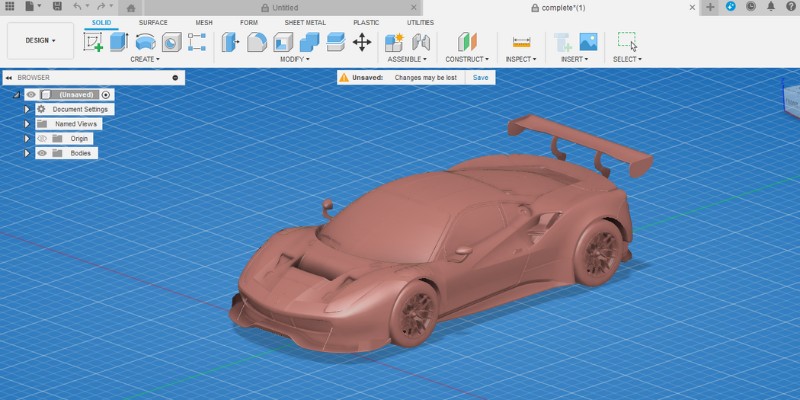Image resolution: width=800 pixels, height=400 pixels.
Task: Open the data panel grid icon
Action: 10,7
